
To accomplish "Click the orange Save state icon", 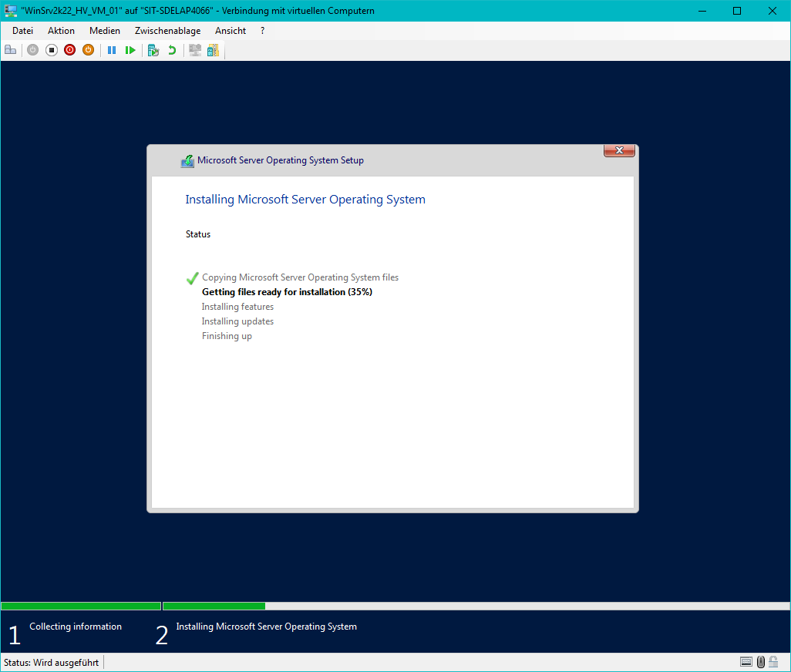I will 88,50.
